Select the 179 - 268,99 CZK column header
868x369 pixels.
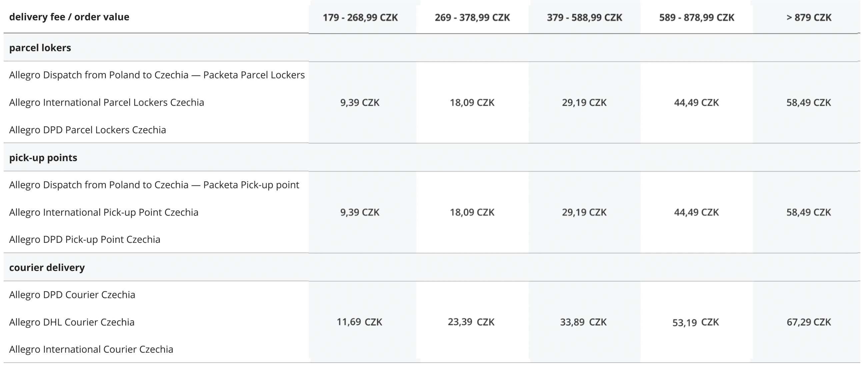(360, 18)
